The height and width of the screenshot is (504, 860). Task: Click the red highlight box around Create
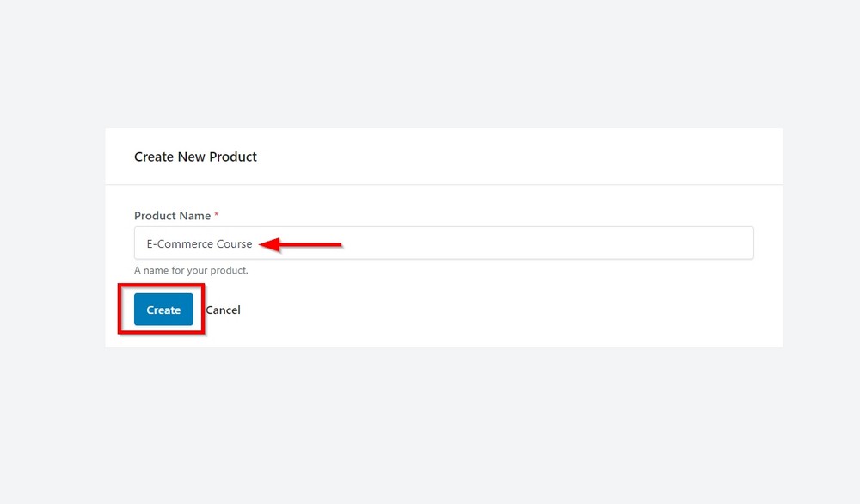[x=162, y=288]
